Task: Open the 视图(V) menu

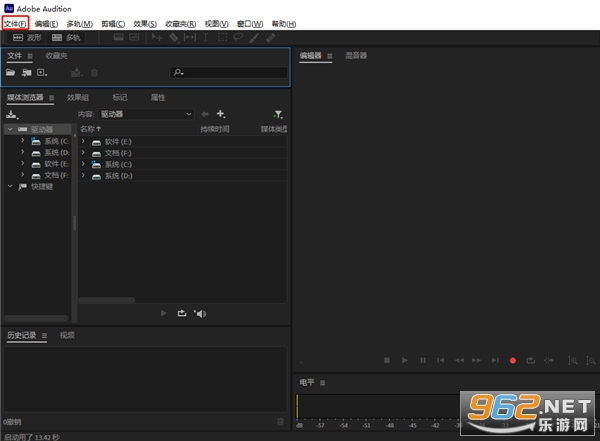Action: 216,24
